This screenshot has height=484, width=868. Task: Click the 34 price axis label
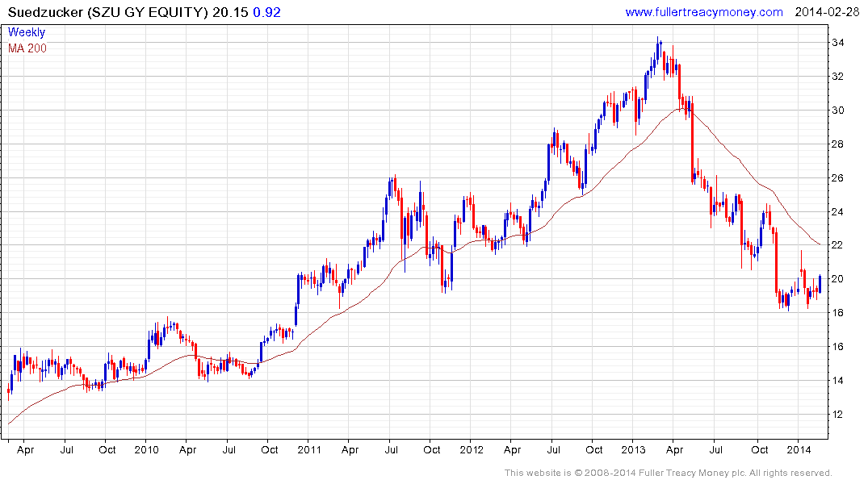pyautogui.click(x=837, y=43)
